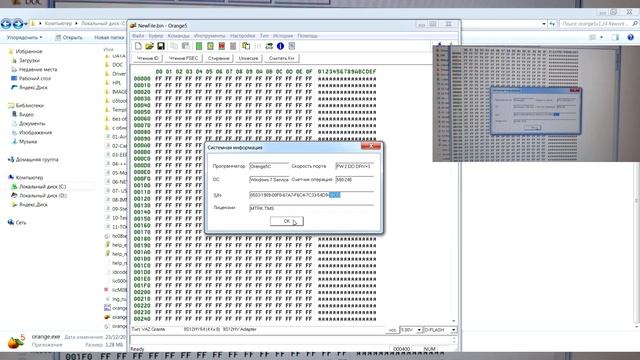Go back in Explorer window

point(6,24)
